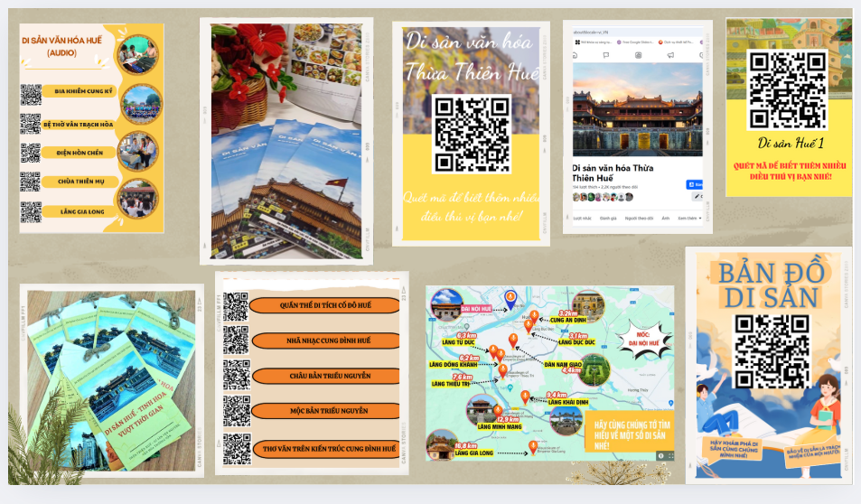Click the circular Lăng Minh Mạng photo
Viewport: 861px width, 504px height.
[x=482, y=409]
